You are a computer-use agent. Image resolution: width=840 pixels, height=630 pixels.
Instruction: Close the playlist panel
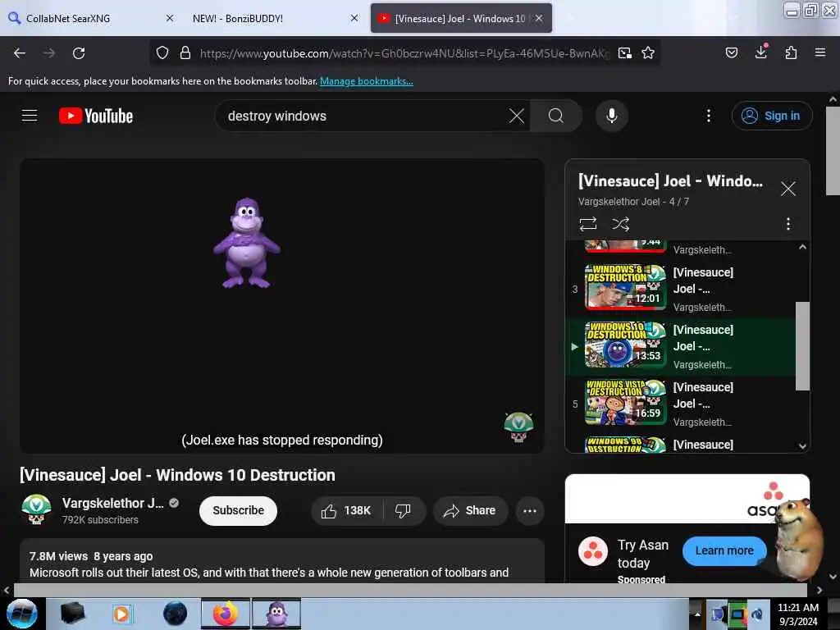[x=787, y=189]
